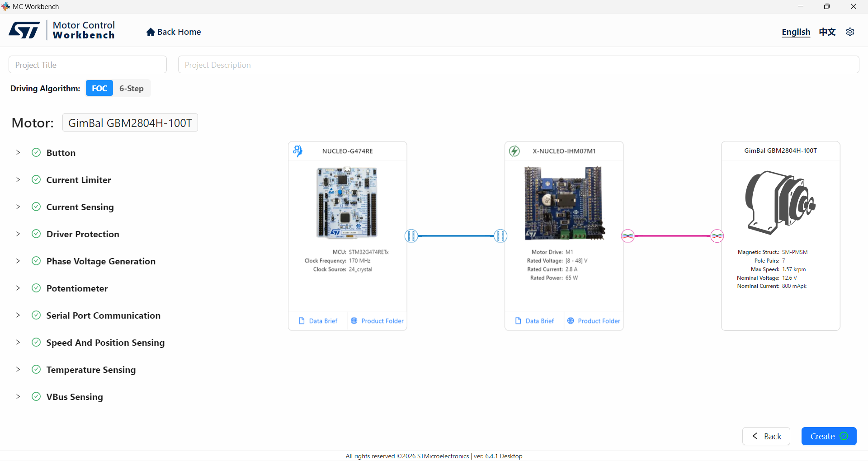Click the pink wire connector on the motor card
The image size is (868, 461).
(717, 236)
